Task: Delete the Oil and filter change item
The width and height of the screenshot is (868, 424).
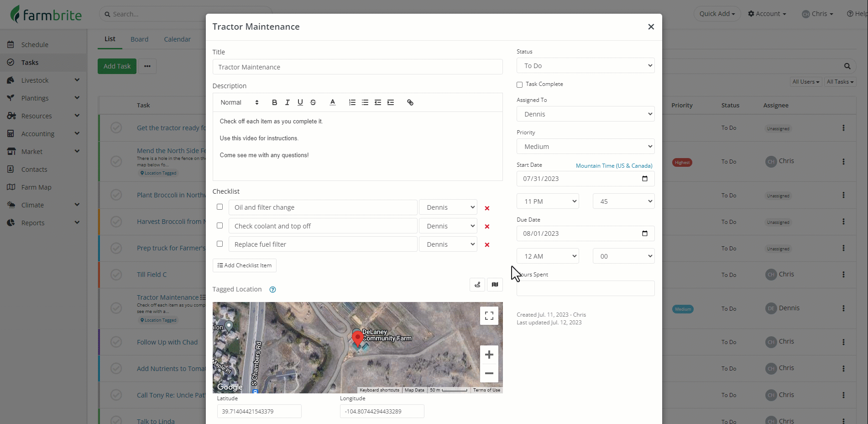Action: (487, 208)
